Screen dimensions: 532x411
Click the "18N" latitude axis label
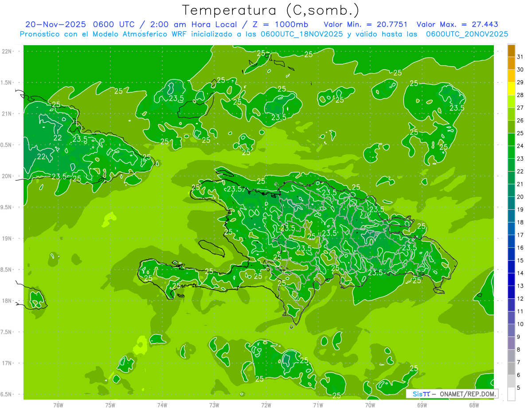point(7,301)
